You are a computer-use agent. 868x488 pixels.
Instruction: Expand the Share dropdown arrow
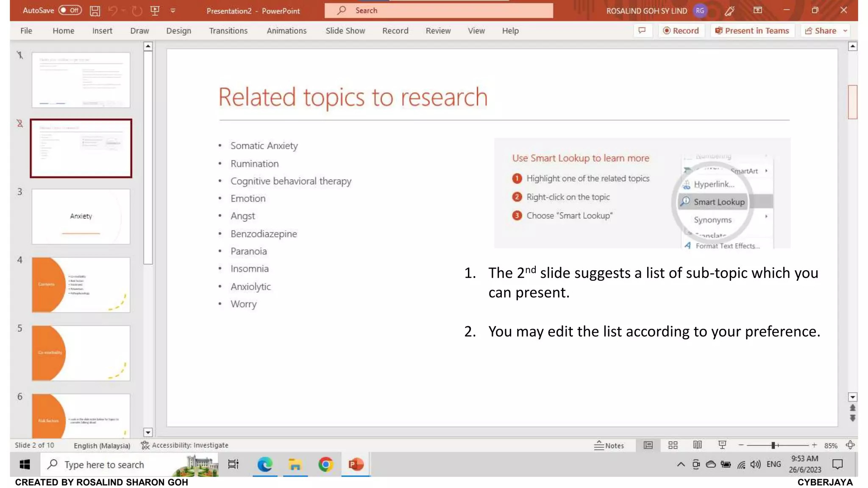click(845, 30)
